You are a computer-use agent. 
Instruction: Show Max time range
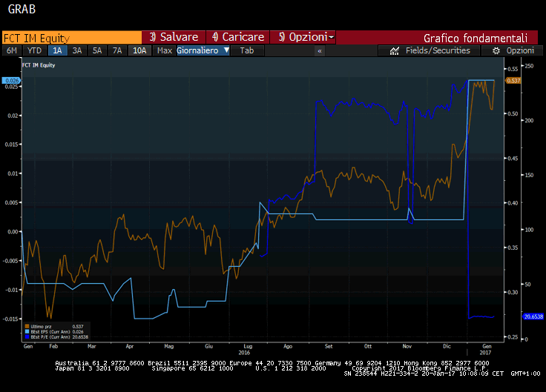point(165,50)
